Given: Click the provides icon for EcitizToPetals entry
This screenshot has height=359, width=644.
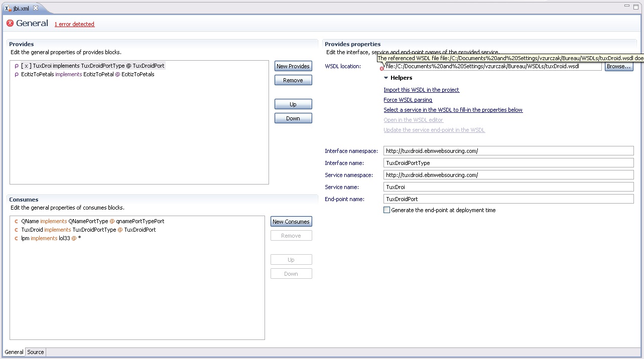Looking at the screenshot, I should (x=17, y=75).
